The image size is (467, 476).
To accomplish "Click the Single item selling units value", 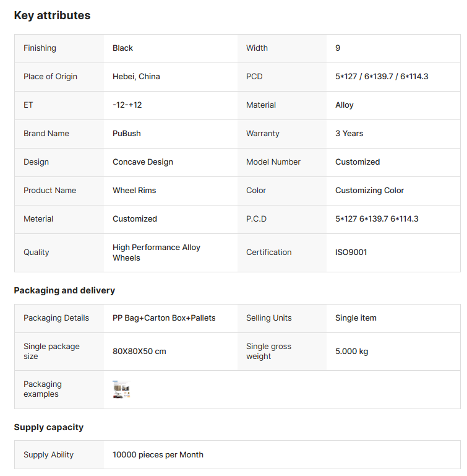I will [356, 318].
